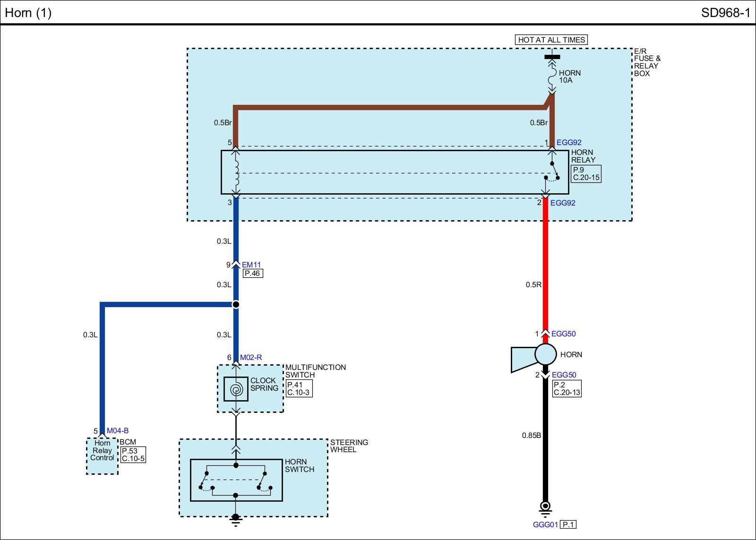Select the HORN 10A fuse symbol

(x=551, y=74)
